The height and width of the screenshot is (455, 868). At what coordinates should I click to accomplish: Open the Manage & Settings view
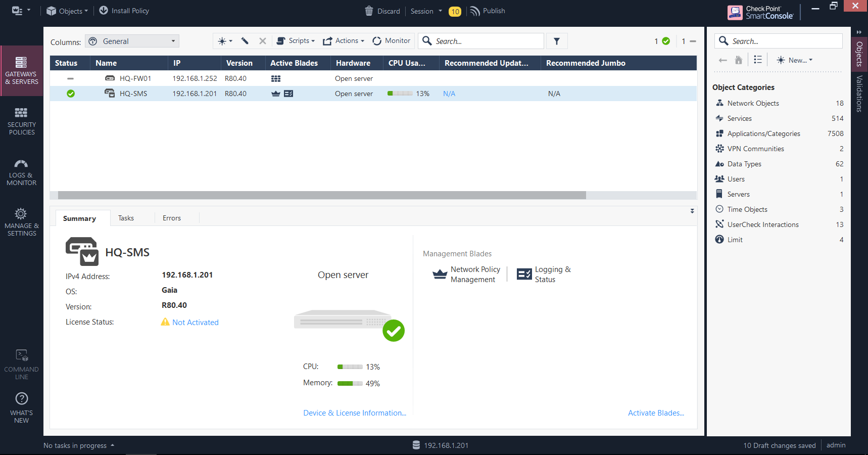click(22, 222)
